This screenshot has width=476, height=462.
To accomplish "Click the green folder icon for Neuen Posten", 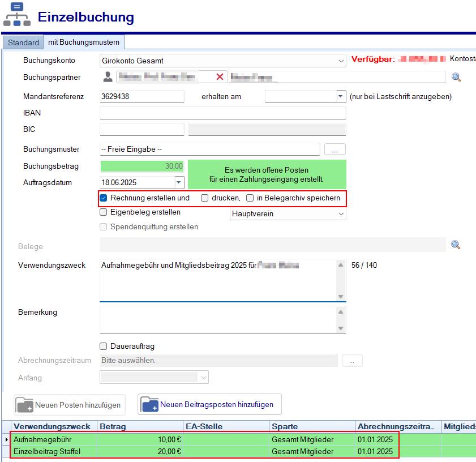I will point(24,404).
